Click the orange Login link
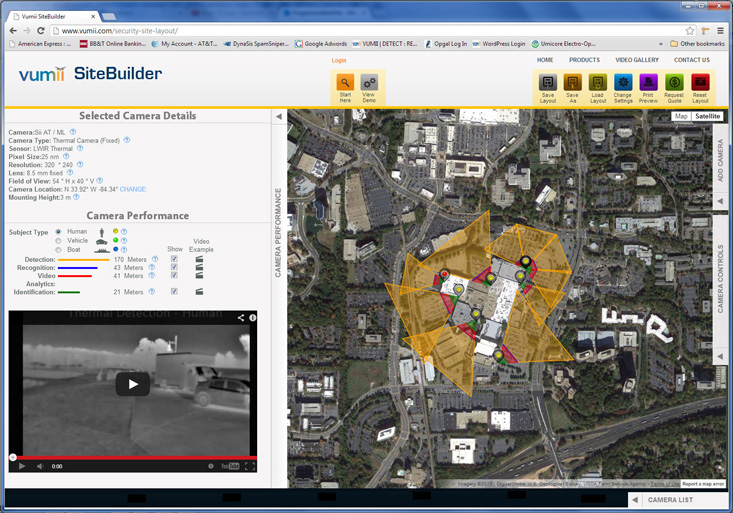733x513 pixels. pos(339,60)
